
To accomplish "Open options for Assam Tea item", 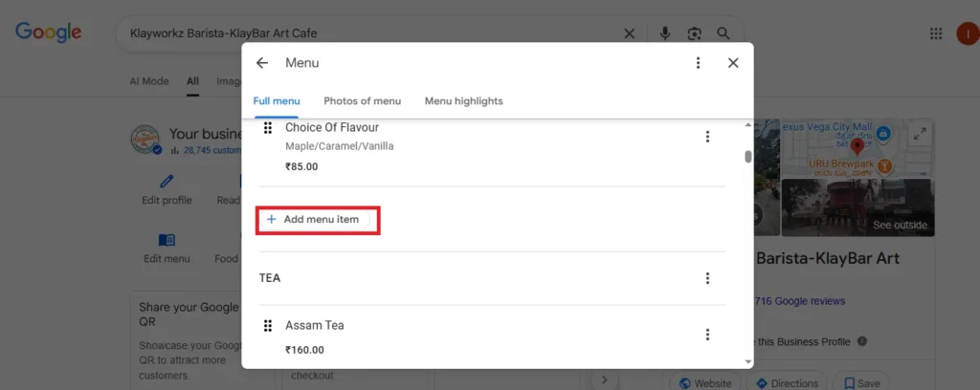I will pos(707,335).
